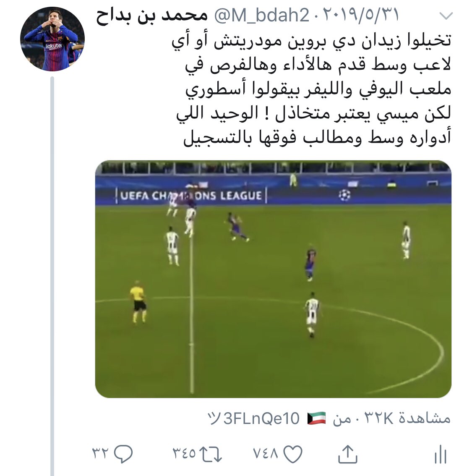Tap the like count ٧٤٨
This screenshot has height=476, width=472.
[266, 453]
